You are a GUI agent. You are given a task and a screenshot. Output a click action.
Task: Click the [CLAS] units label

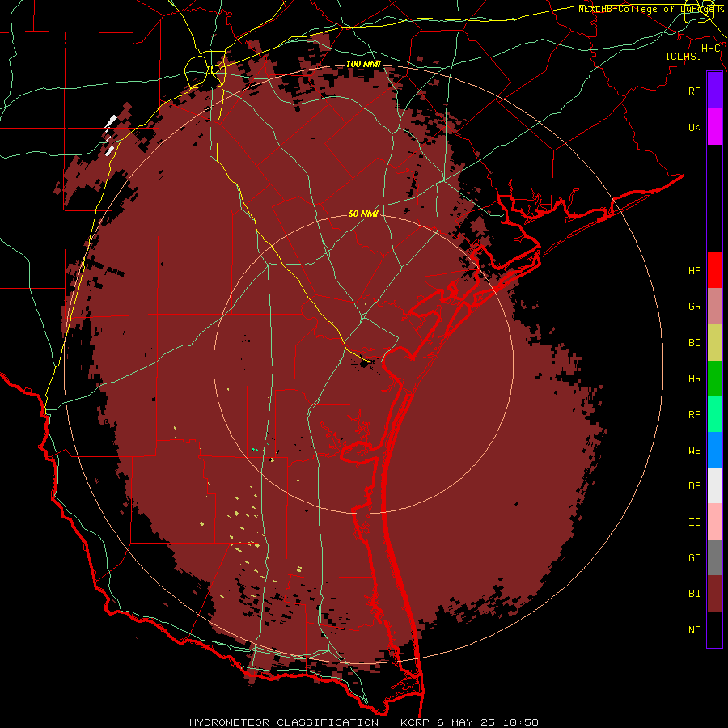tap(684, 56)
